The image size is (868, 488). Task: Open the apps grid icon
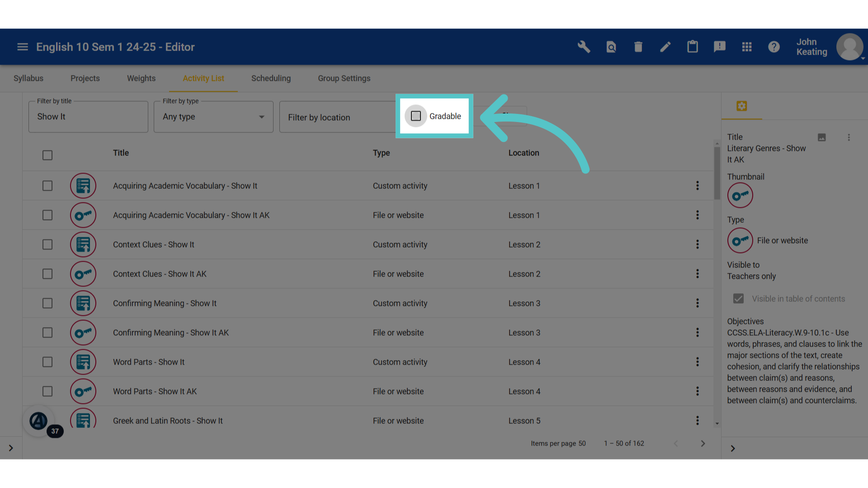pos(747,47)
